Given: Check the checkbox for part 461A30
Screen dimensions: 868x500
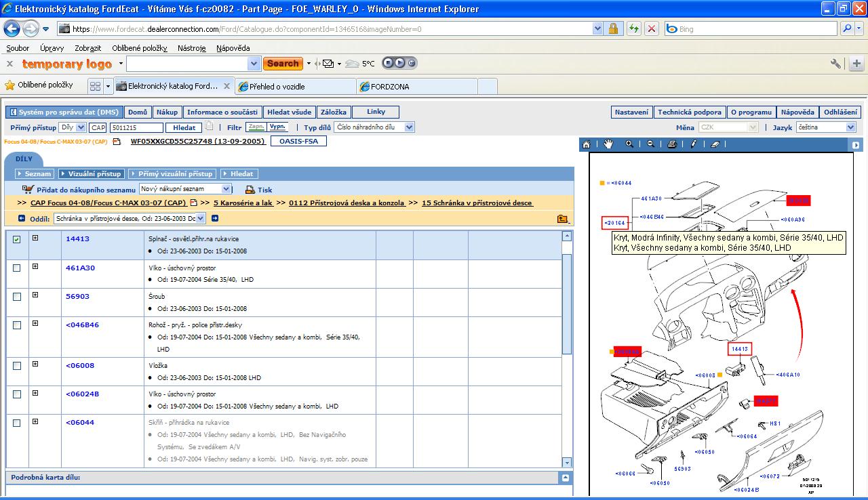Looking at the screenshot, I should (x=17, y=268).
